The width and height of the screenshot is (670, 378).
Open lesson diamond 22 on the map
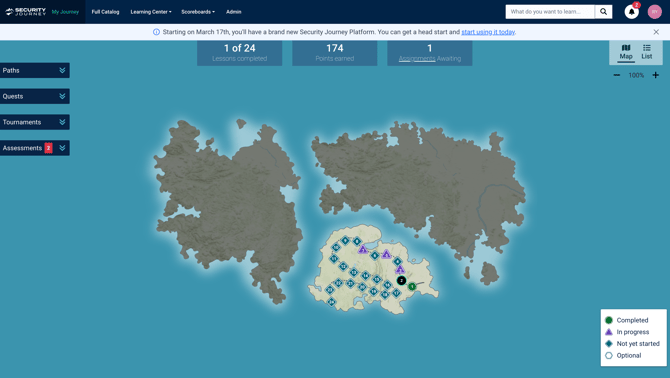coord(338,283)
